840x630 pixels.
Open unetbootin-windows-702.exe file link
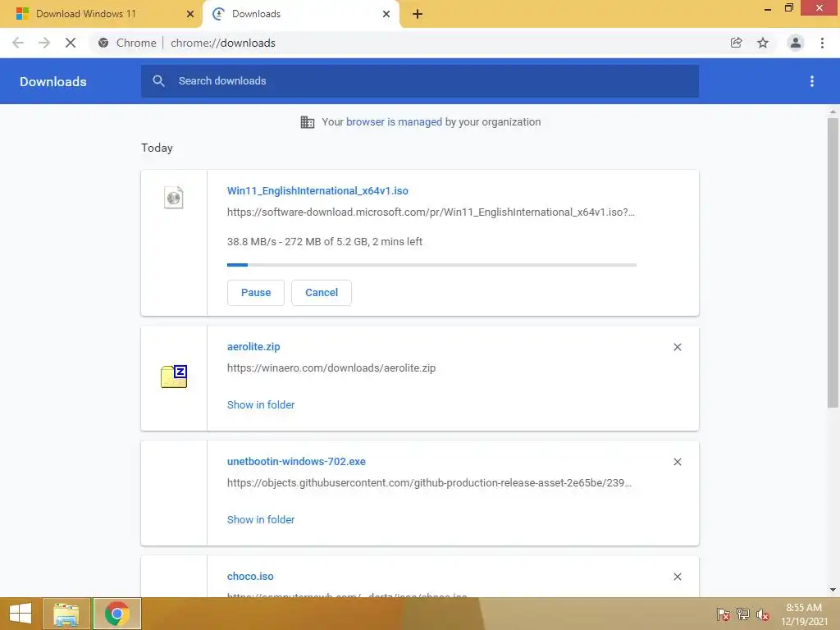coord(296,461)
